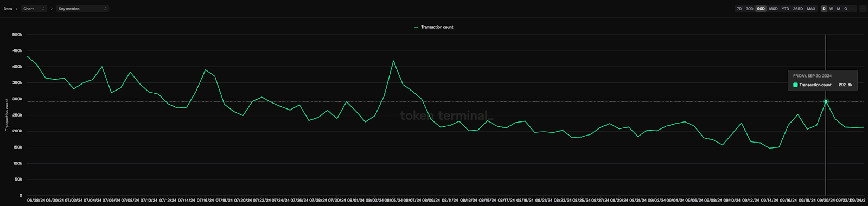Open the Chart view dropdown
This screenshot has width=868, height=206.
coord(34,9)
